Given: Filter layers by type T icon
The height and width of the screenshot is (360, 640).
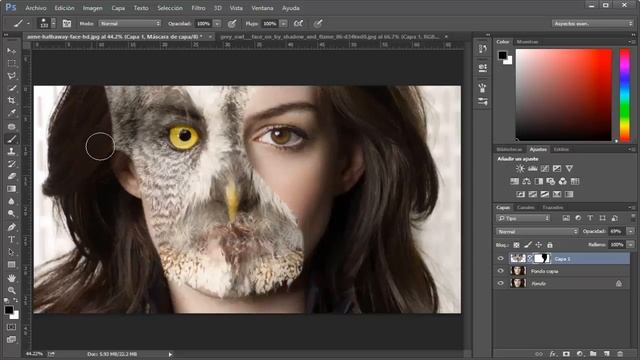Looking at the screenshot, I should pyautogui.click(x=590, y=218).
